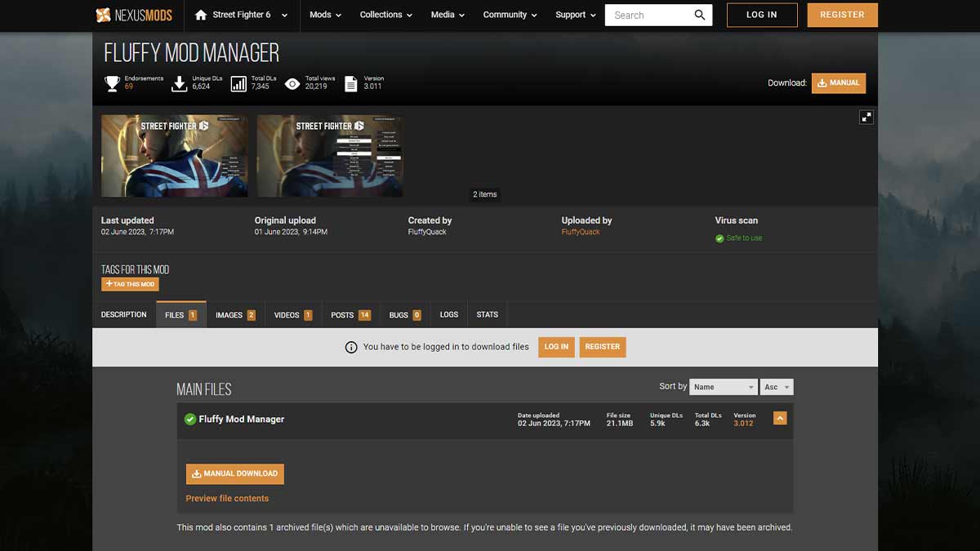
Task: Switch to the FILES tab
Action: (180, 314)
